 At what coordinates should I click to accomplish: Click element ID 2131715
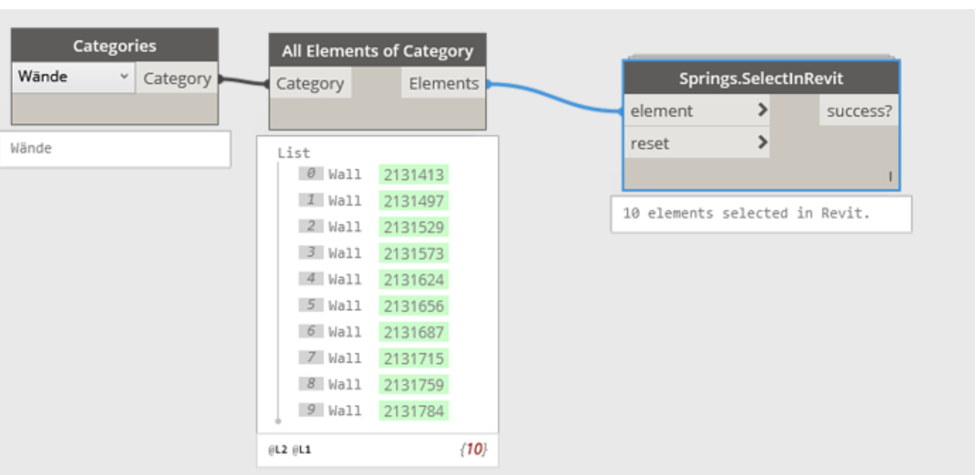[x=414, y=358]
